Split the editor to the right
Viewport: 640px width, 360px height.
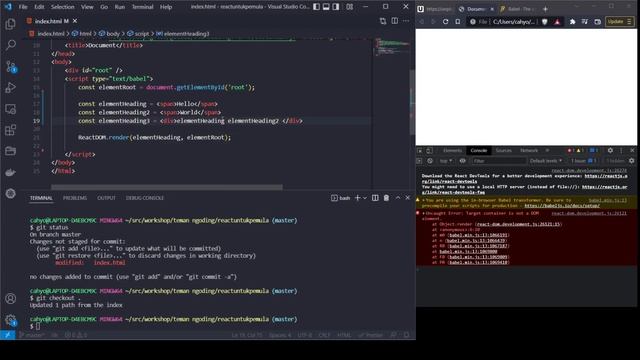[395, 21]
